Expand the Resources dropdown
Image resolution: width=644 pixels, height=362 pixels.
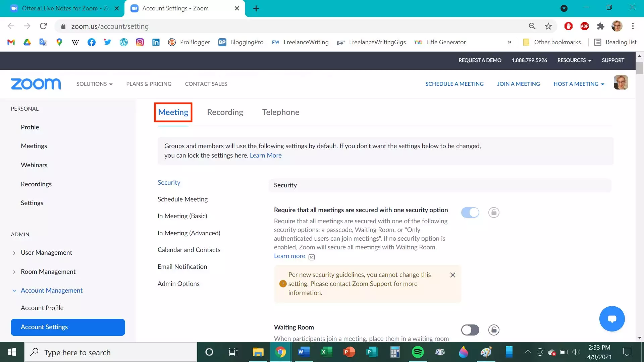click(574, 60)
